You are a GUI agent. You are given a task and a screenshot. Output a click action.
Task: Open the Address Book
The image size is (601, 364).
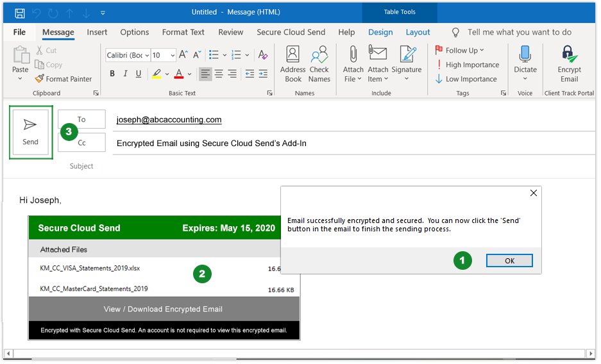coord(293,64)
